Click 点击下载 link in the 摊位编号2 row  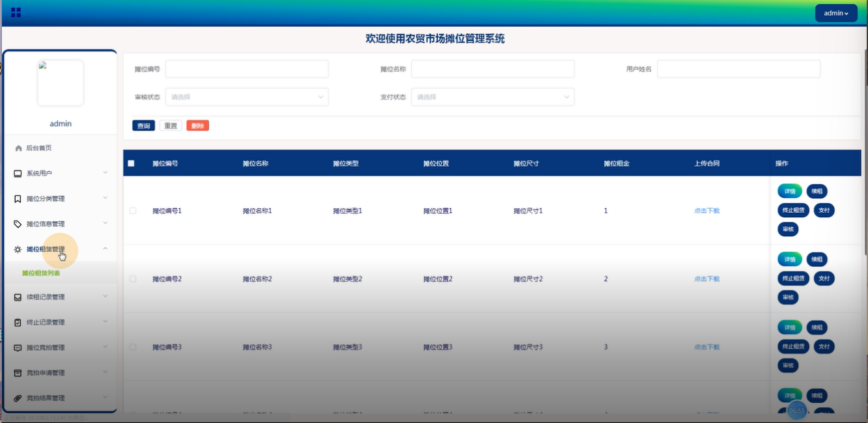click(x=707, y=279)
